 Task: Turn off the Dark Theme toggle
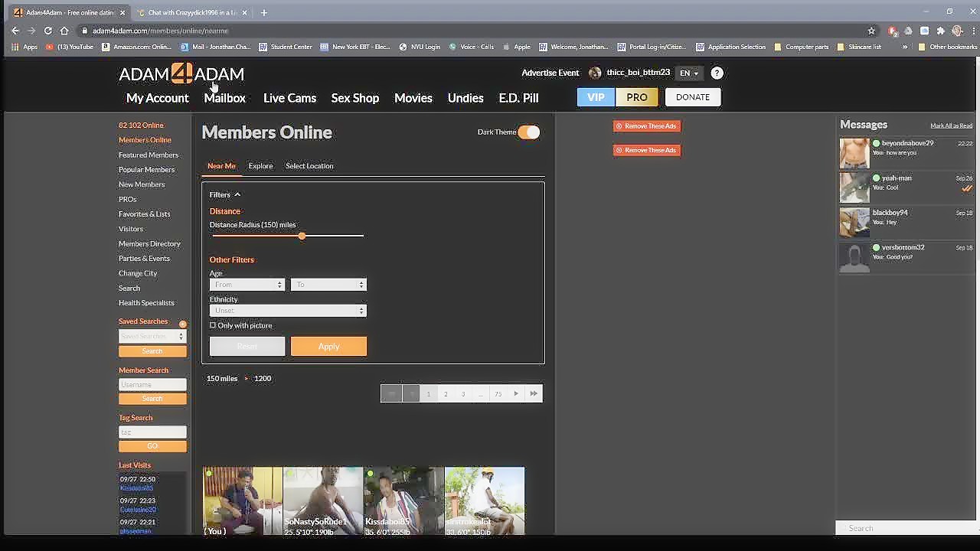528,132
